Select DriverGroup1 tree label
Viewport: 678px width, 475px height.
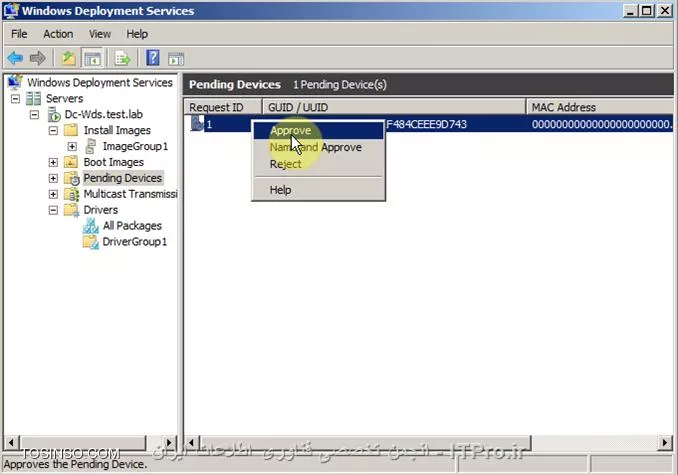[134, 242]
